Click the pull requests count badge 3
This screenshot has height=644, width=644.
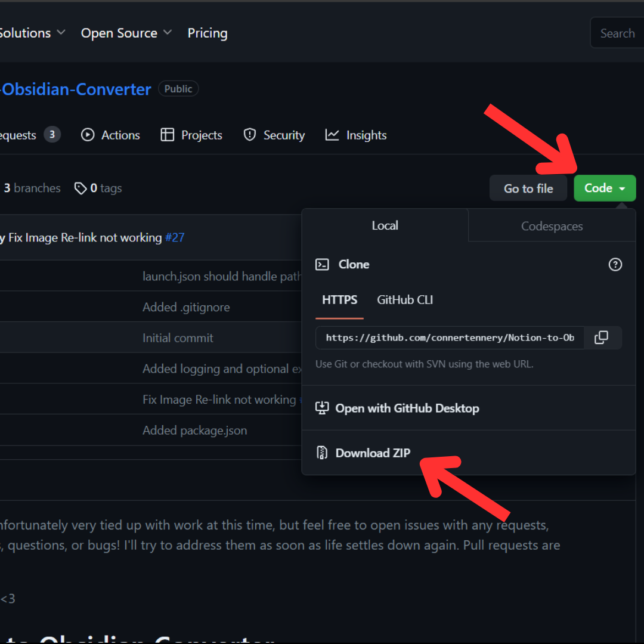tap(52, 134)
